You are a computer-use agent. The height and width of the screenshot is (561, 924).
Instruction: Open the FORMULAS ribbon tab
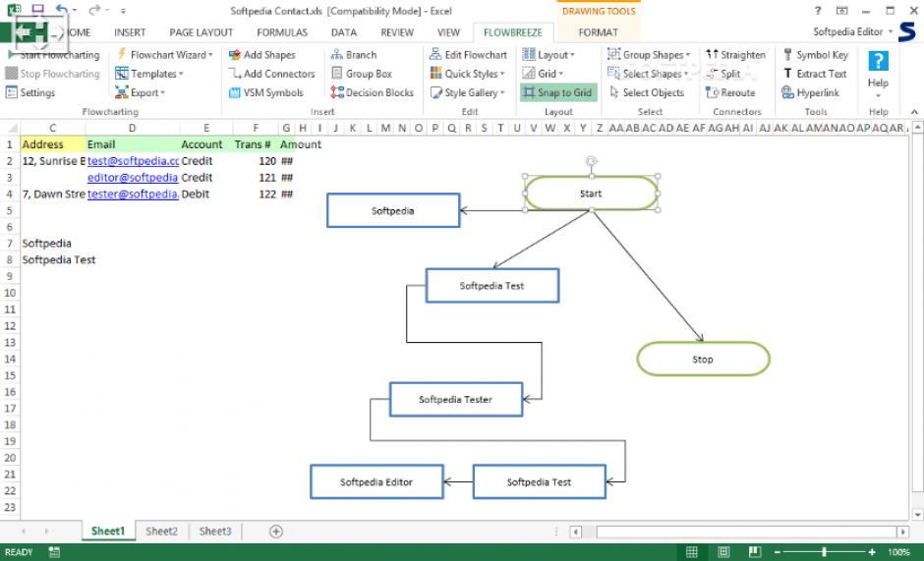point(282,32)
